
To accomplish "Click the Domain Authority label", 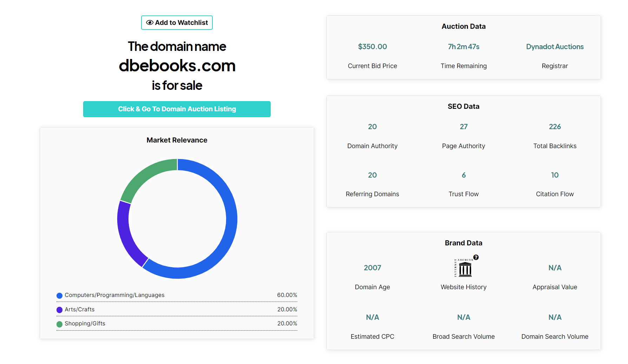I will click(372, 146).
